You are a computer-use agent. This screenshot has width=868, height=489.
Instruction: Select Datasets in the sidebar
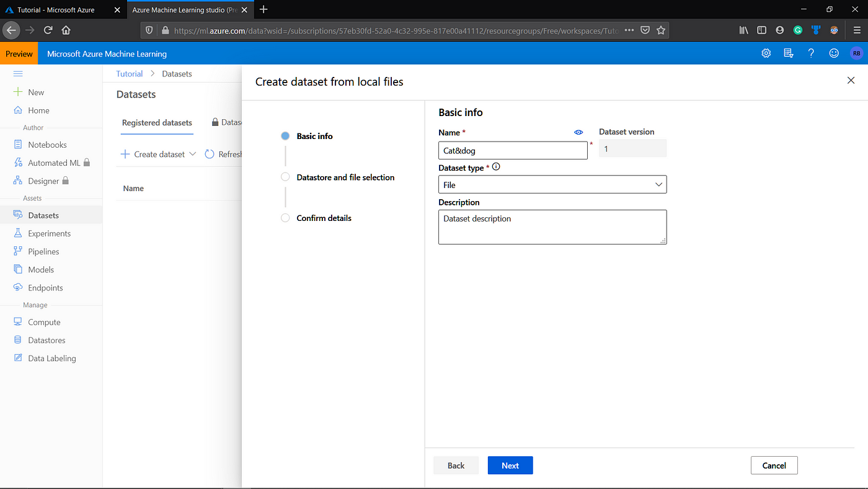[43, 215]
